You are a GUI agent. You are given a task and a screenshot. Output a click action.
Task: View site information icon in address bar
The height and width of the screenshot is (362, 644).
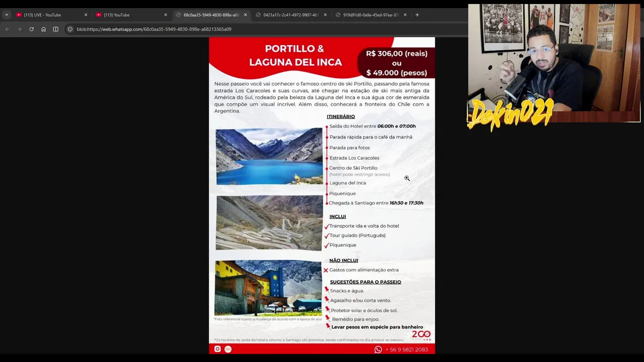[x=70, y=29]
